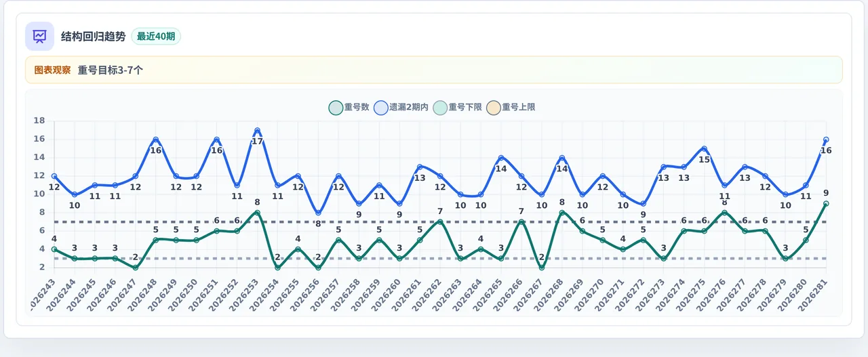The image size is (868, 357).
Task: Click y-axis label 2
Action: pyautogui.click(x=42, y=268)
